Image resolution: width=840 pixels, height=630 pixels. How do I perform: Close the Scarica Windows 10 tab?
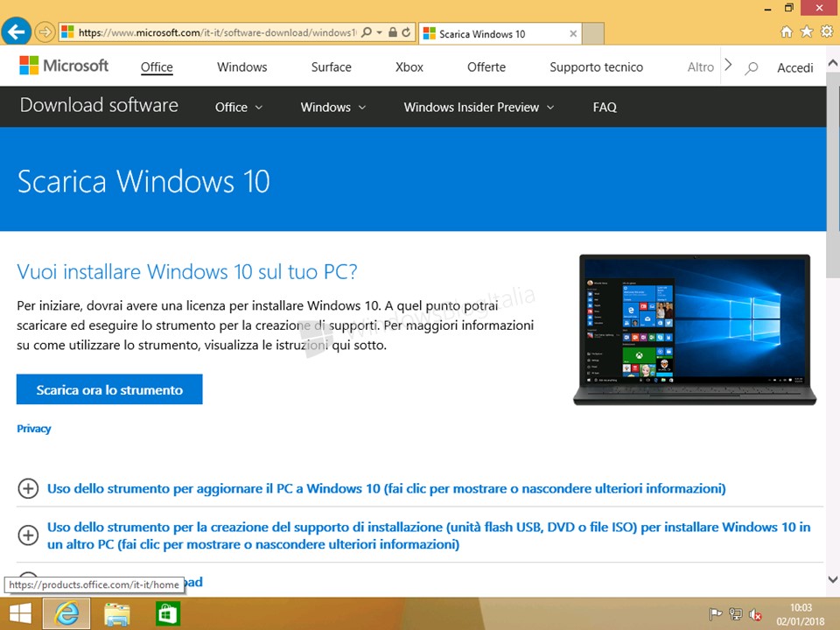(x=573, y=34)
